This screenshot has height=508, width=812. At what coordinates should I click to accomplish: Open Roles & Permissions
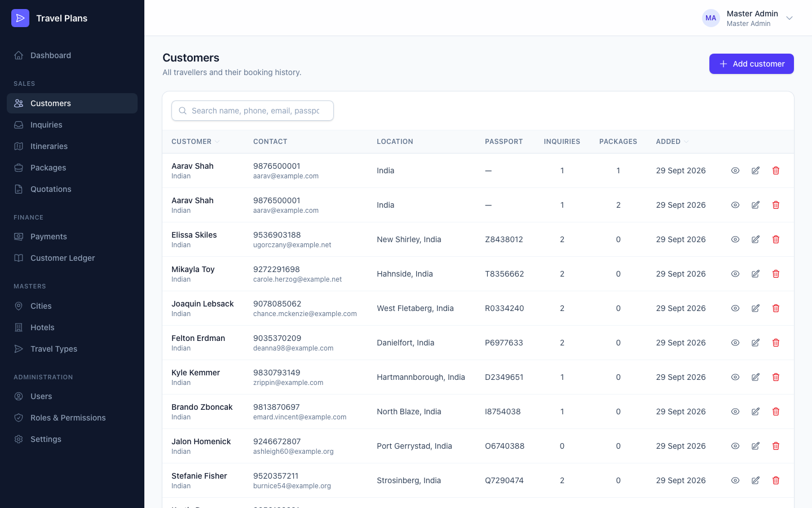(72, 418)
